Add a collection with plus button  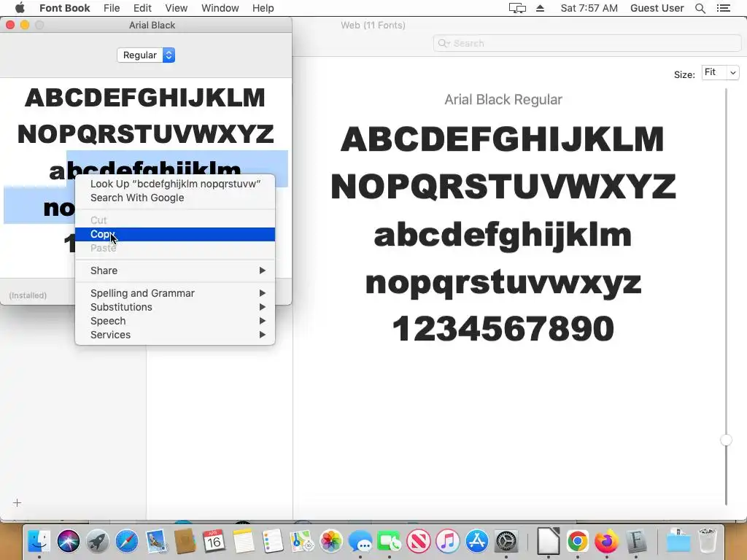(x=18, y=503)
